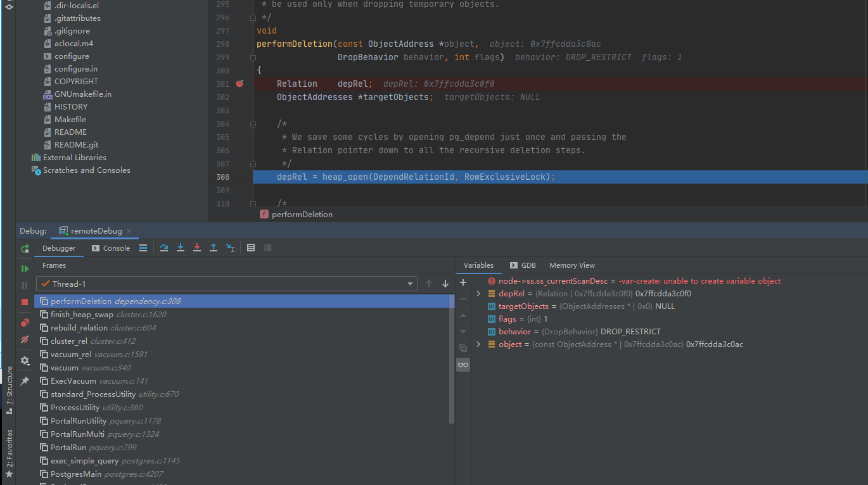Click the Frames list scrollbar
This screenshot has width=868, height=485.
click(x=452, y=358)
